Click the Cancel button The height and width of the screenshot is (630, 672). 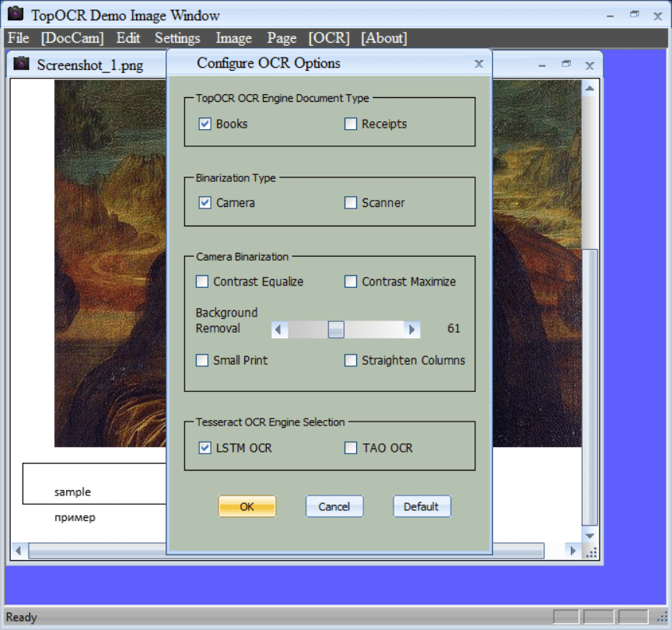coord(334,506)
